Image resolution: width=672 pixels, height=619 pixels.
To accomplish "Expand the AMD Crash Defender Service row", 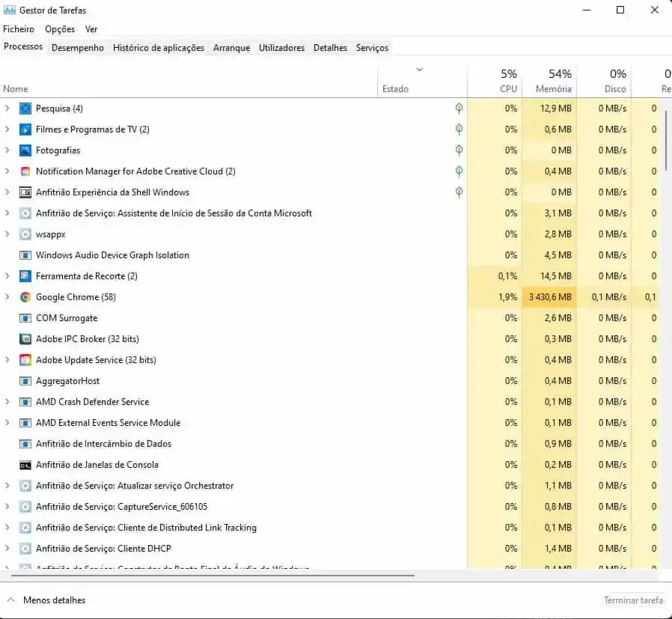I will coord(7,402).
